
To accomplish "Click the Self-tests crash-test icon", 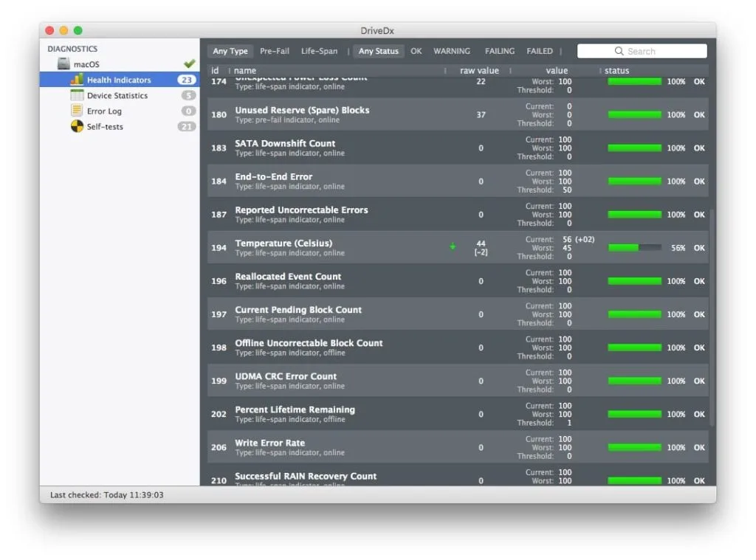I will click(77, 126).
